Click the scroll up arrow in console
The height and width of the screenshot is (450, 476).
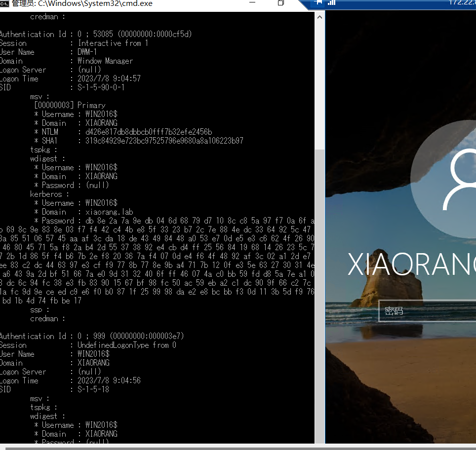tap(319, 17)
